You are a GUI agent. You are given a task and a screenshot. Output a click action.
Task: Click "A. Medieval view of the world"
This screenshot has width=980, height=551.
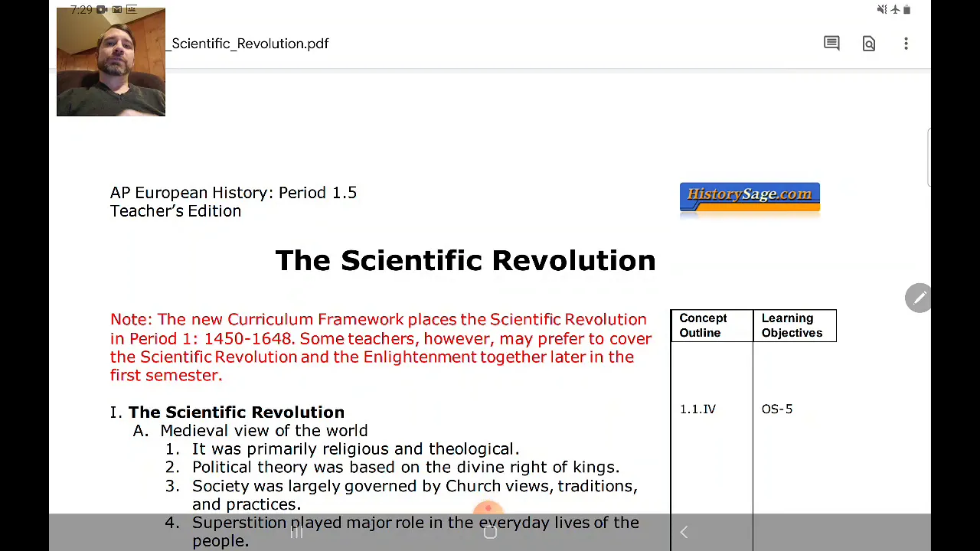(250, 431)
